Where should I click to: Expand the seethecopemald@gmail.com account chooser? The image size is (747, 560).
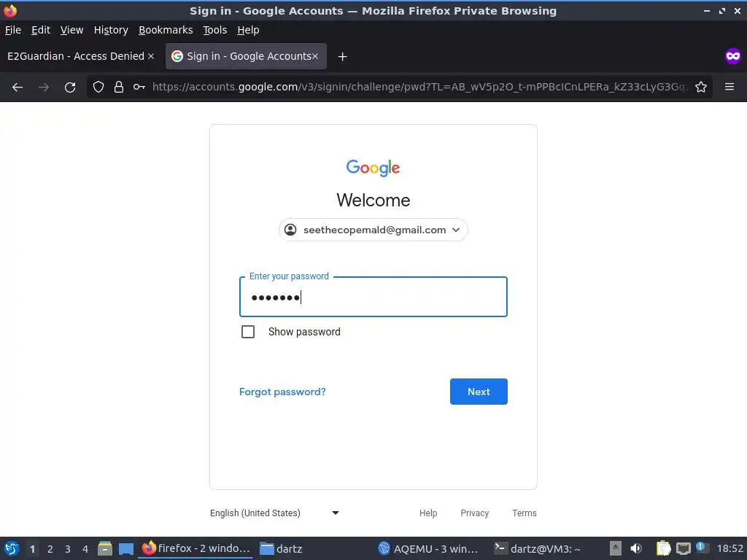pos(373,230)
